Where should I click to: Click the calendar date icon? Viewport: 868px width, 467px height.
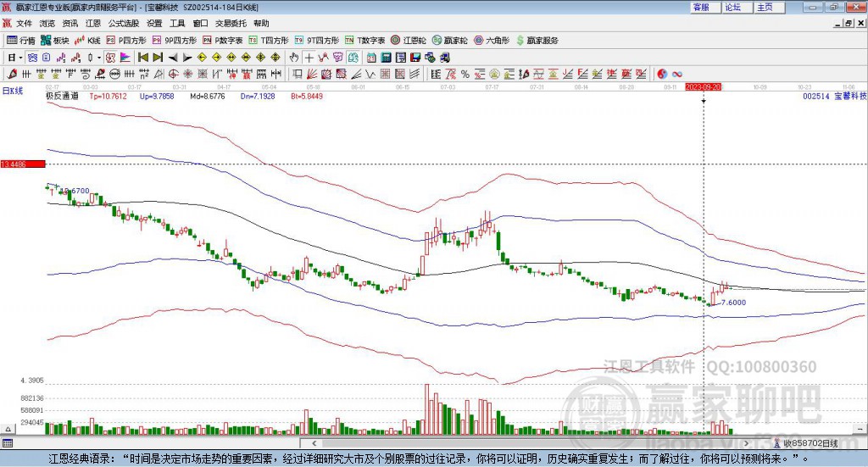[371, 57]
